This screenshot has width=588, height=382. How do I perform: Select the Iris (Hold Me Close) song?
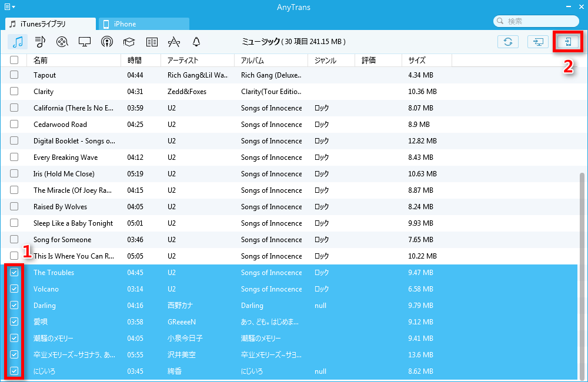click(64, 174)
